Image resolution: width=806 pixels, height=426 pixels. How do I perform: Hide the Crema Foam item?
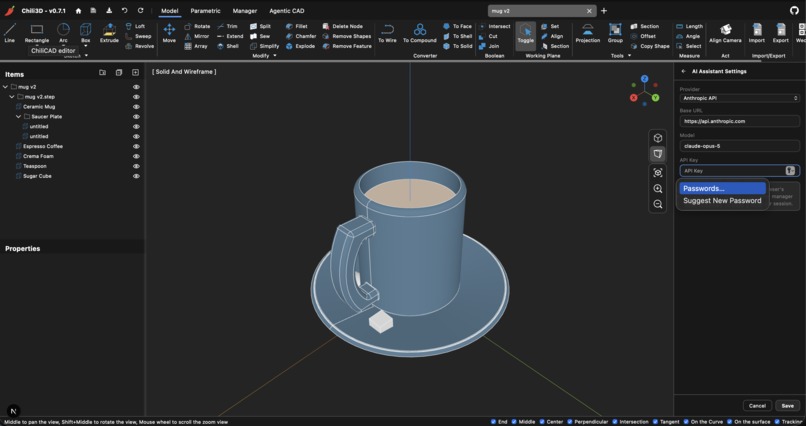pos(136,156)
